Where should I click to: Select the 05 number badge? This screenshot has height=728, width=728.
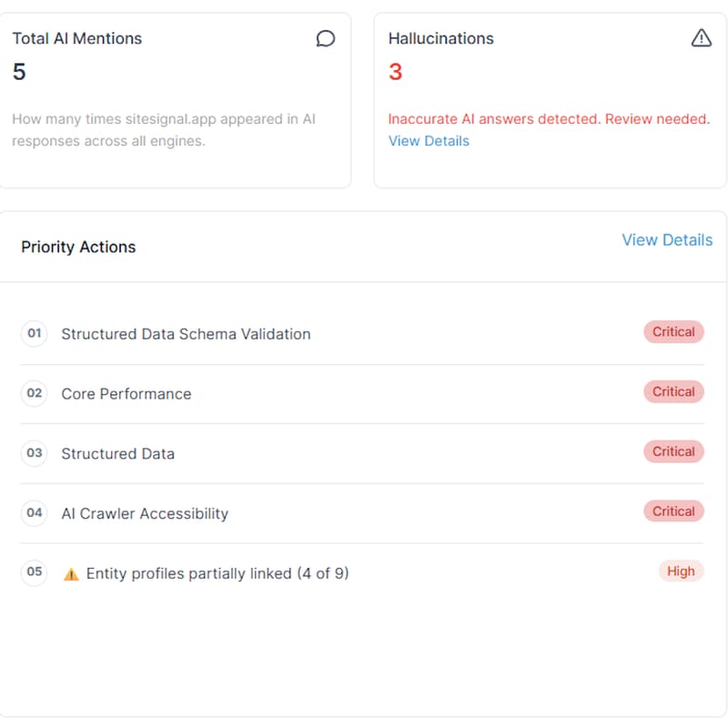click(34, 572)
